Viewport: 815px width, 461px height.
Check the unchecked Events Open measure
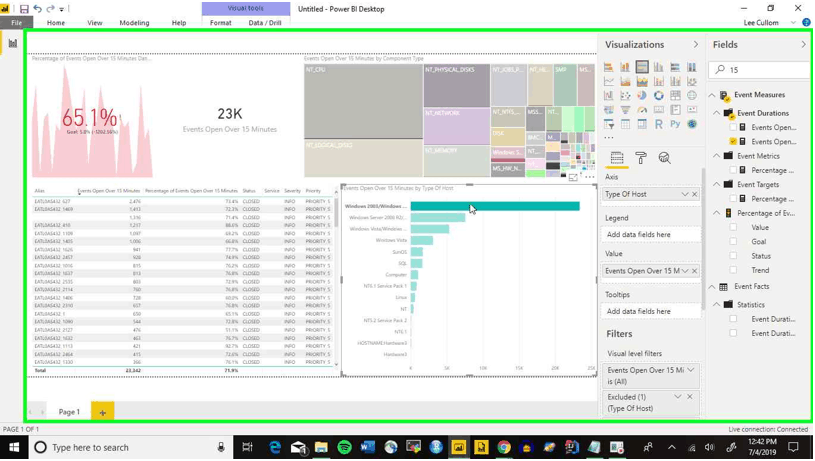(733, 127)
